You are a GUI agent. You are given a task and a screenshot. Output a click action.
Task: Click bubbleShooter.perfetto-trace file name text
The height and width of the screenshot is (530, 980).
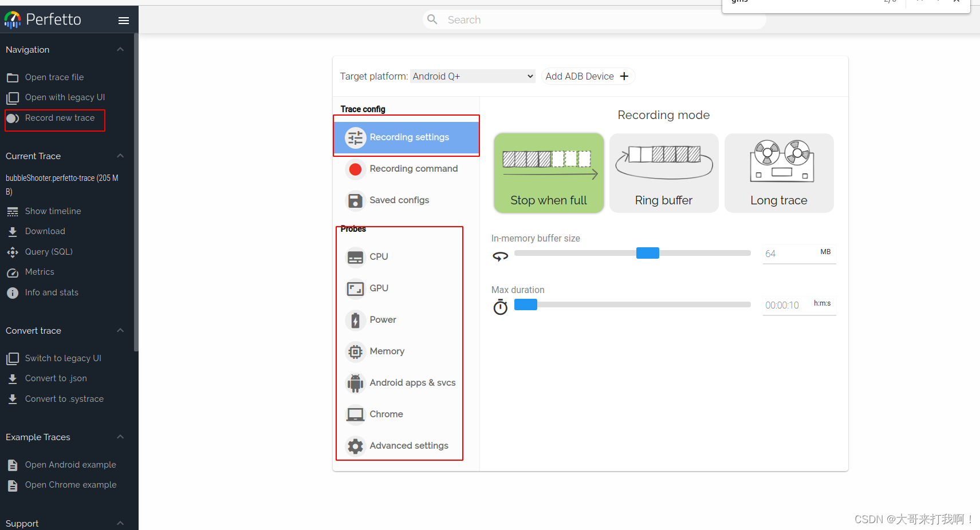[62, 185]
